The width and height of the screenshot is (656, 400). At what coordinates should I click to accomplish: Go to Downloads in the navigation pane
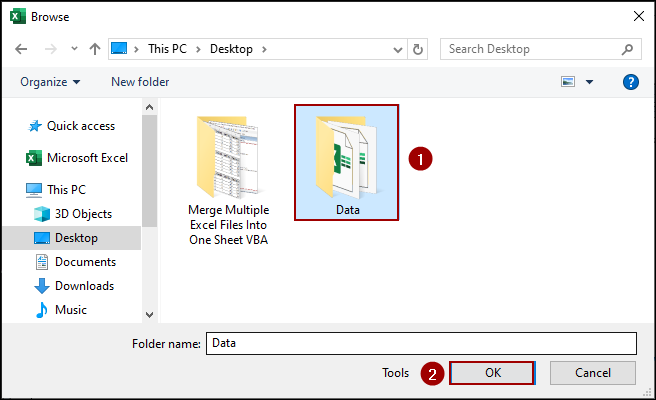[84, 286]
